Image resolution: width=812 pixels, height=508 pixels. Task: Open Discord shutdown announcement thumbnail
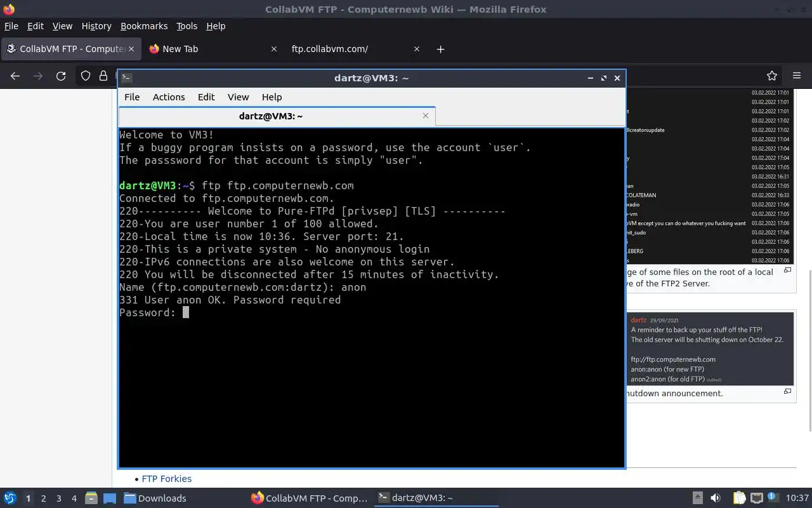coord(710,348)
